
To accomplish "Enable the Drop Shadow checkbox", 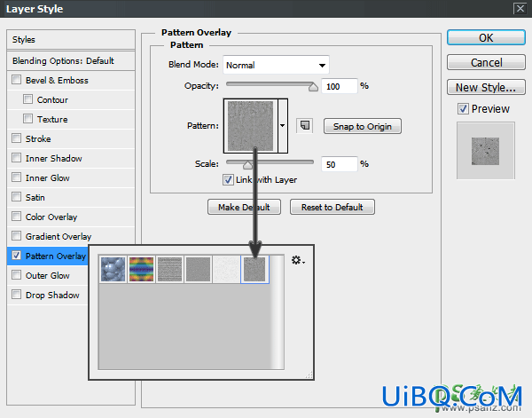I will tap(16, 295).
